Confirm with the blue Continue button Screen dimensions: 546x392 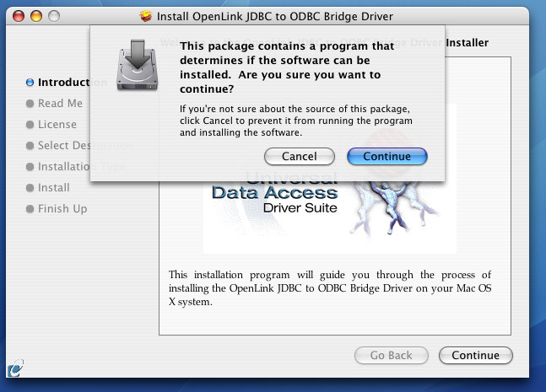point(387,157)
